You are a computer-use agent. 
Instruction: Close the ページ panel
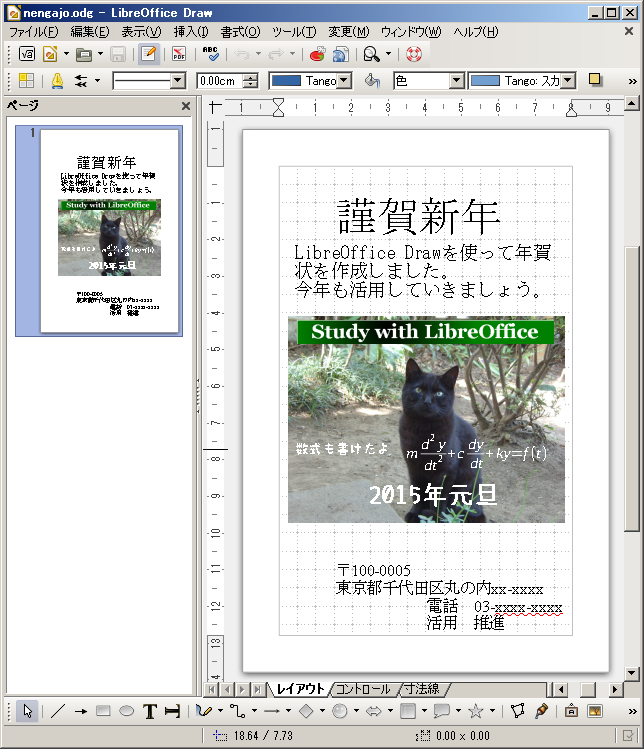pyautogui.click(x=186, y=106)
